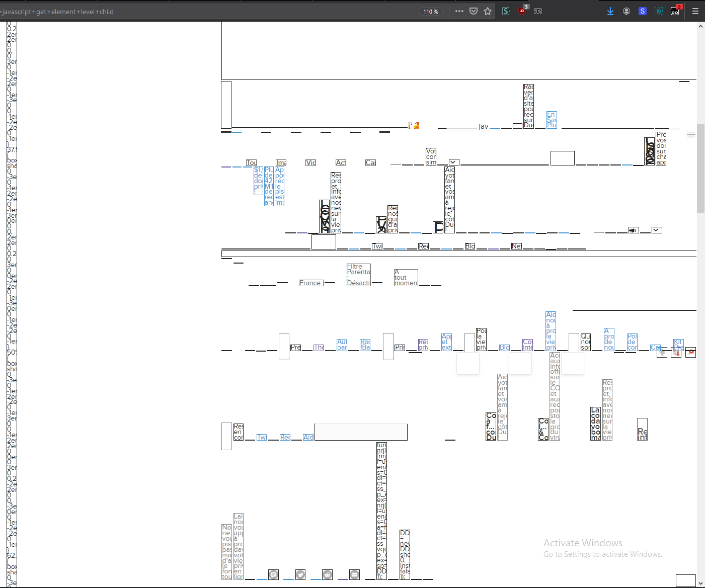Expand the Filtre Parental dropdown
The width and height of the screenshot is (705, 588).
click(359, 275)
